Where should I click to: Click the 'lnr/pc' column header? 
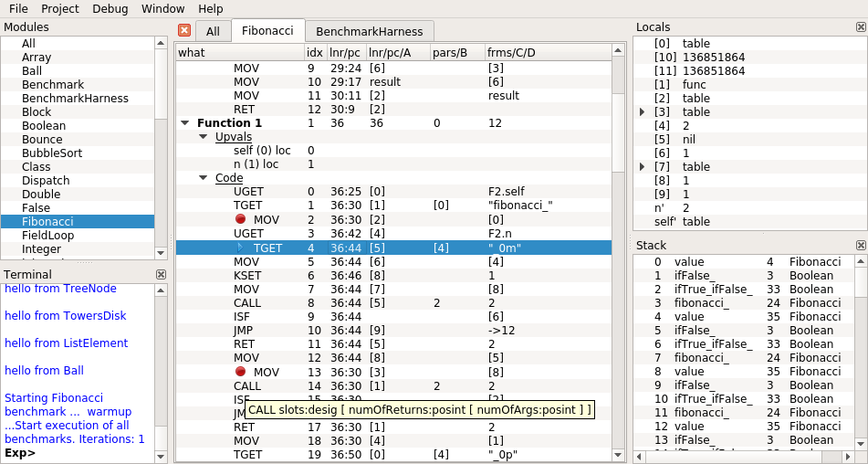coord(347,52)
